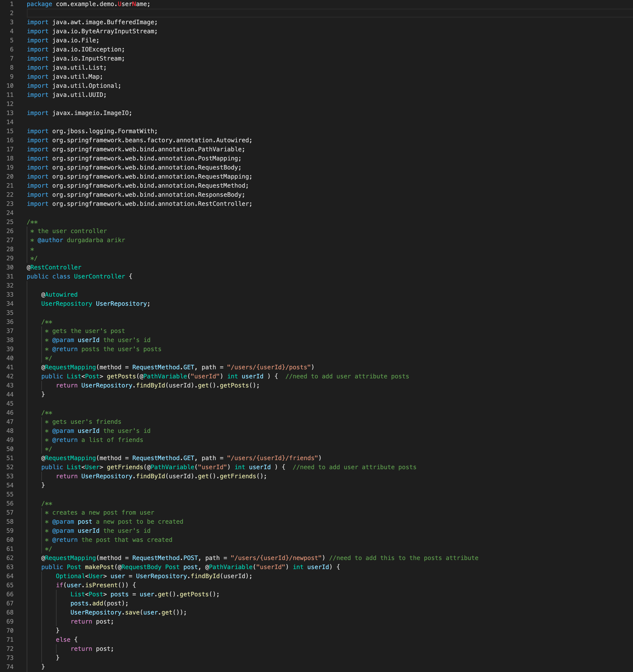Click the return statement calling getPosts()
This screenshot has height=672, width=633.
158,386
